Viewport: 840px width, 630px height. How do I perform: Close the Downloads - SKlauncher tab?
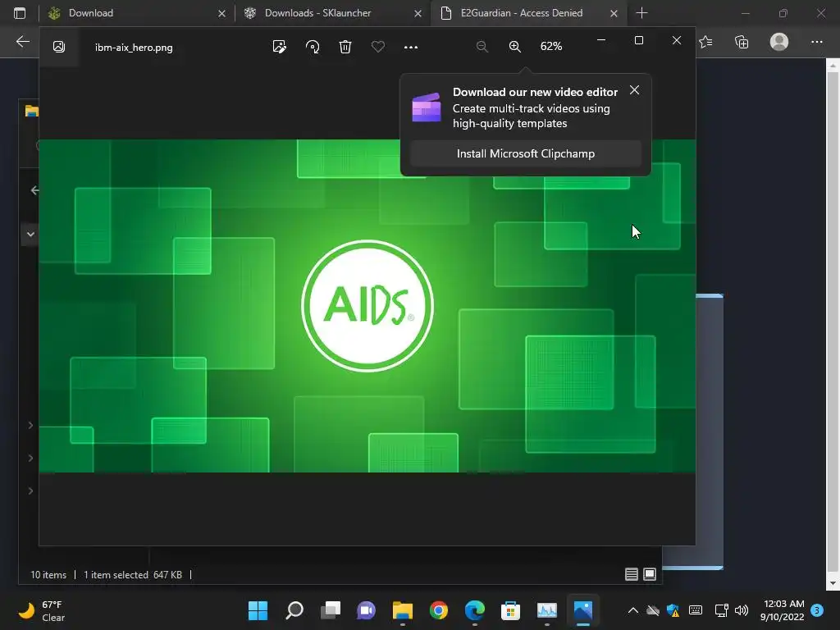[x=418, y=13]
